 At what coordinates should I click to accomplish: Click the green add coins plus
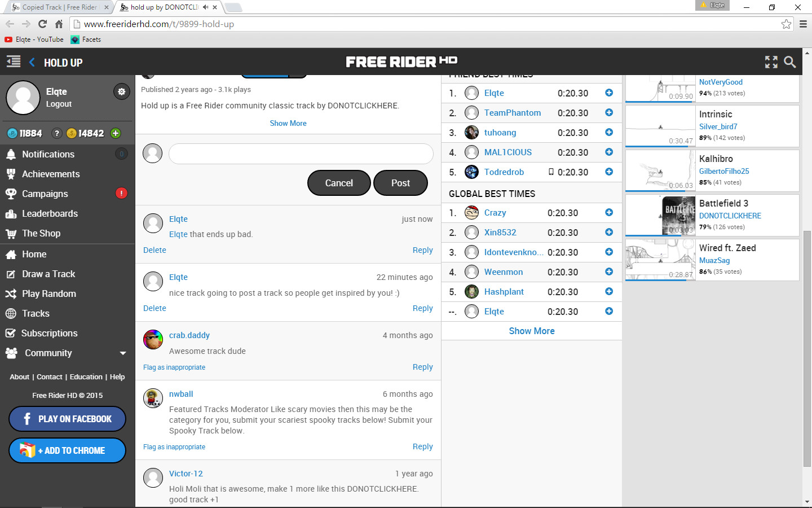tap(116, 133)
